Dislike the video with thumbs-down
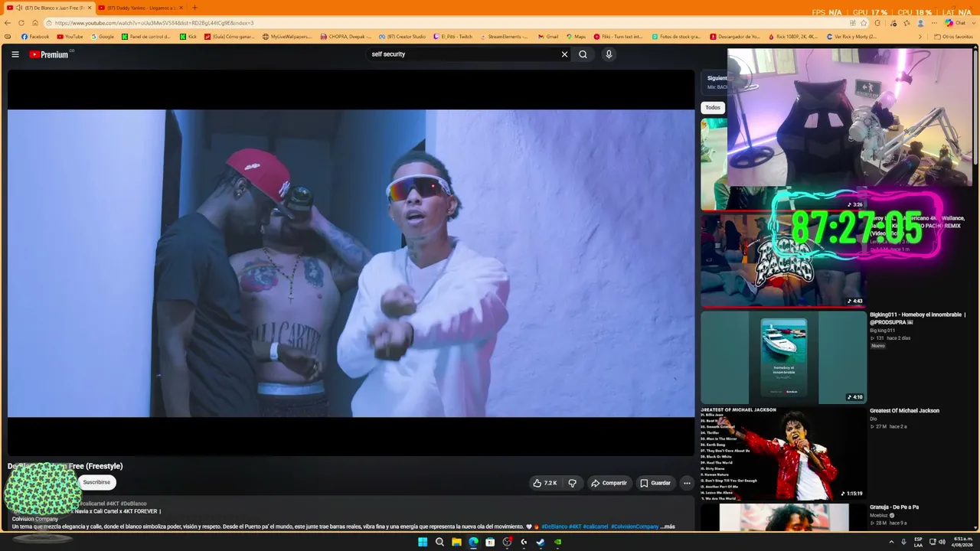Viewport: 980px width, 551px height. [572, 483]
